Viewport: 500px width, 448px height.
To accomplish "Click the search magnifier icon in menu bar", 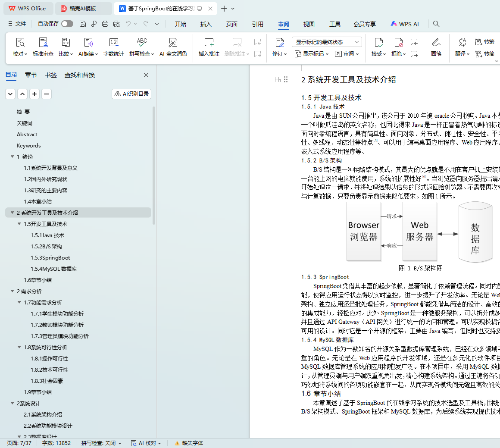I will pos(436,24).
